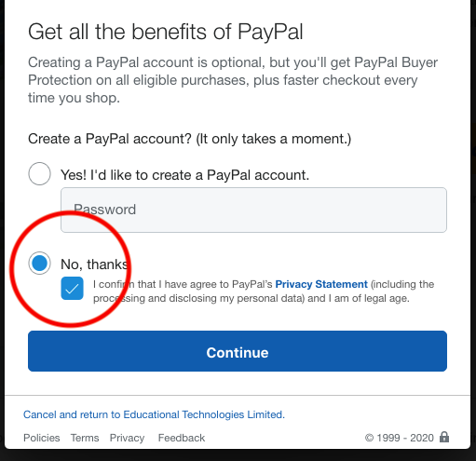Focus the Password input field
The image size is (476, 461).
tap(253, 210)
